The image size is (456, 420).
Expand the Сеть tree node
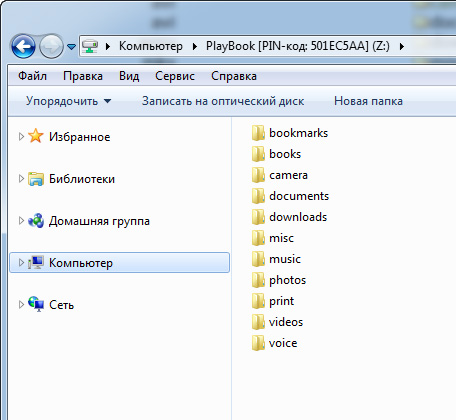21,305
